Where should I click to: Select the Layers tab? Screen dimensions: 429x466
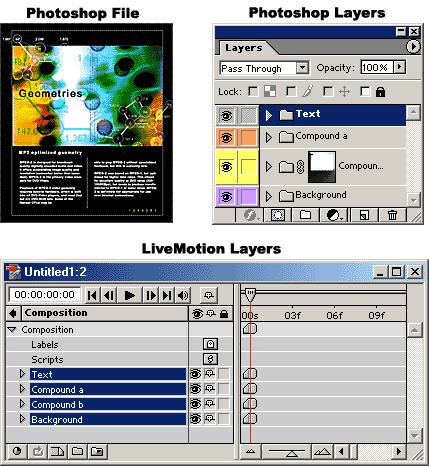click(x=244, y=48)
